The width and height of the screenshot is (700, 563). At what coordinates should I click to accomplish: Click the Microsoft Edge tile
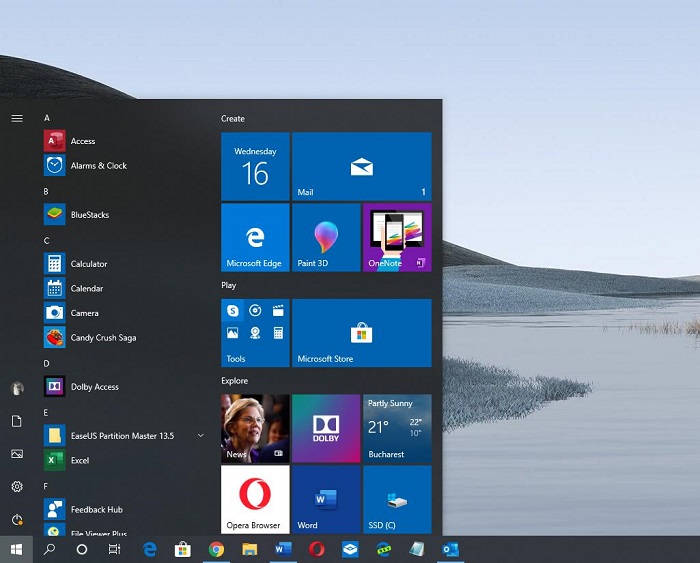[x=255, y=237]
